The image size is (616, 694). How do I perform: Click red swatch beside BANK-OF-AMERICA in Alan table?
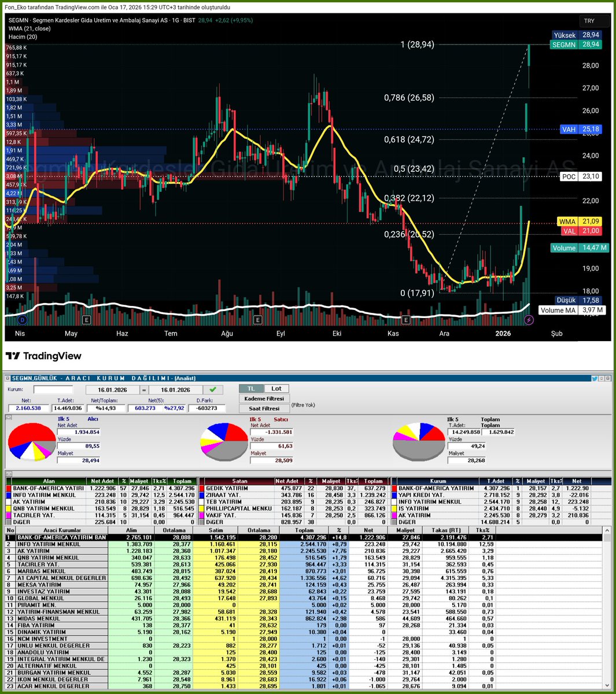pos(8,488)
